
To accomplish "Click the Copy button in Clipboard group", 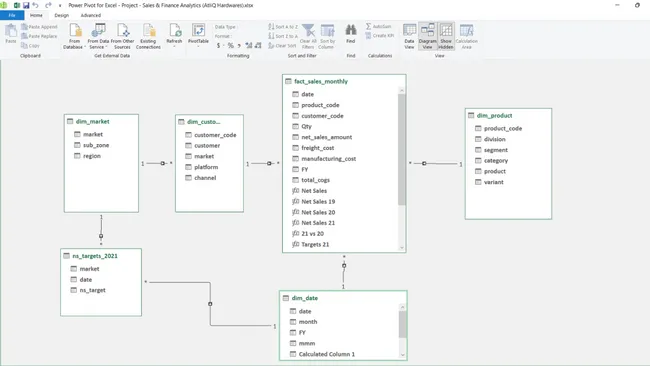I will [x=30, y=46].
